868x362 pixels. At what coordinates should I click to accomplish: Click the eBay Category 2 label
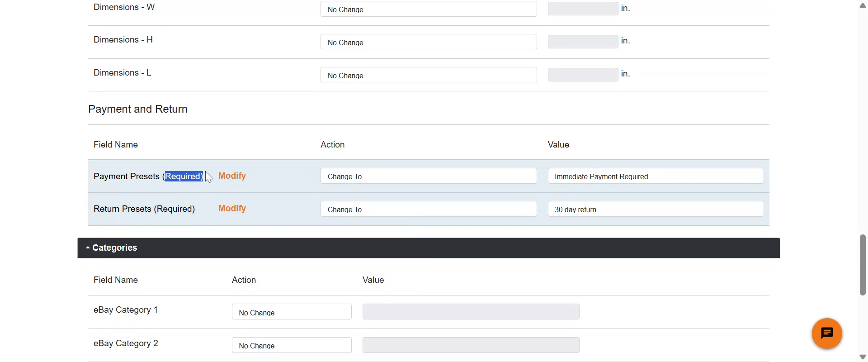click(x=126, y=343)
